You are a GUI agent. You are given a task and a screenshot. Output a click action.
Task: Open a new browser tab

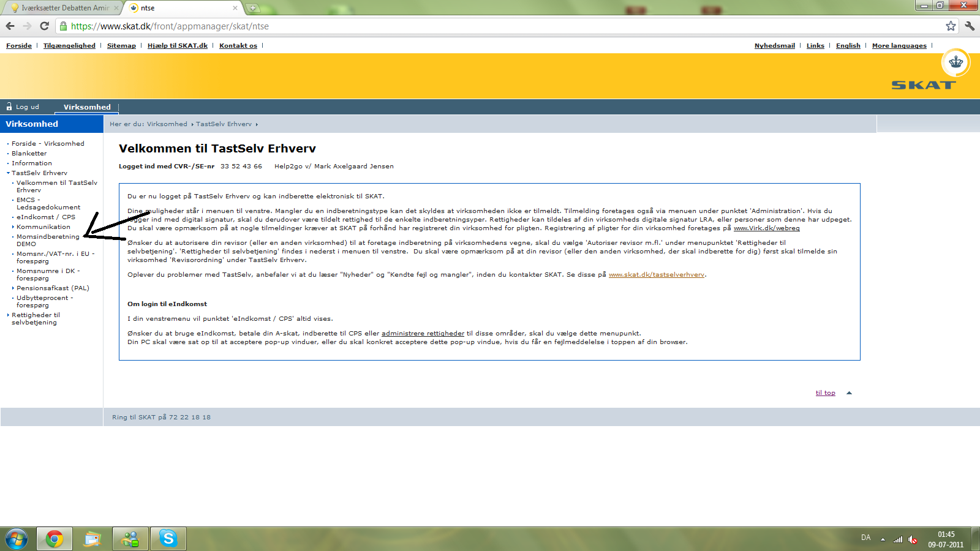tap(252, 8)
